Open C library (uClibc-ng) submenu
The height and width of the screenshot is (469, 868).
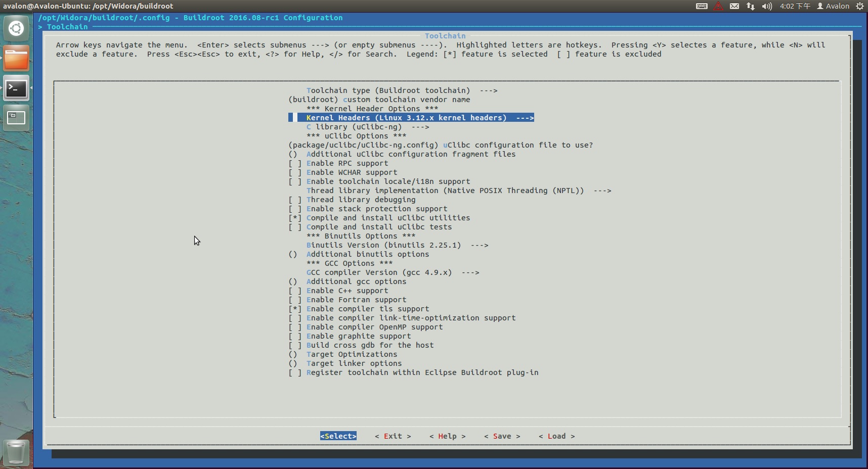368,127
